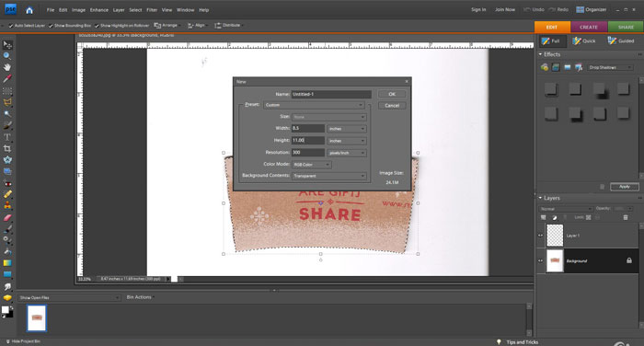Collapse the Layers panel
The height and width of the screenshot is (346, 644).
[541, 198]
